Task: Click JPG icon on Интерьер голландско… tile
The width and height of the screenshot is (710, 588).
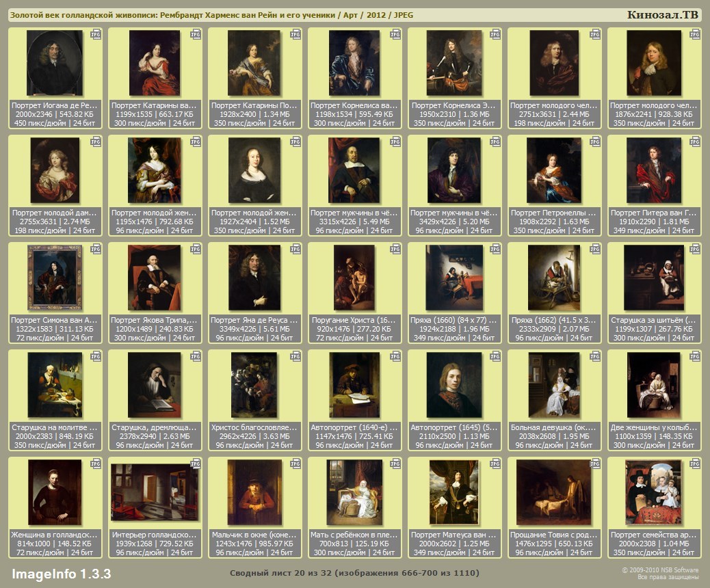Action: pos(196,464)
